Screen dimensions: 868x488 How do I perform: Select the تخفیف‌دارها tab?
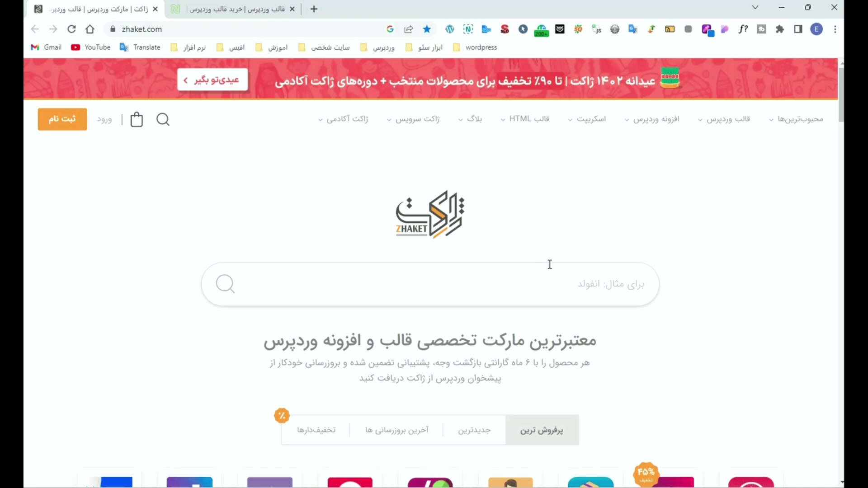[316, 430]
